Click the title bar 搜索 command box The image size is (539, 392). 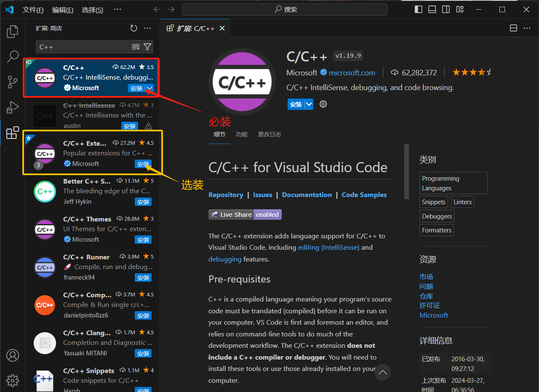click(x=285, y=9)
